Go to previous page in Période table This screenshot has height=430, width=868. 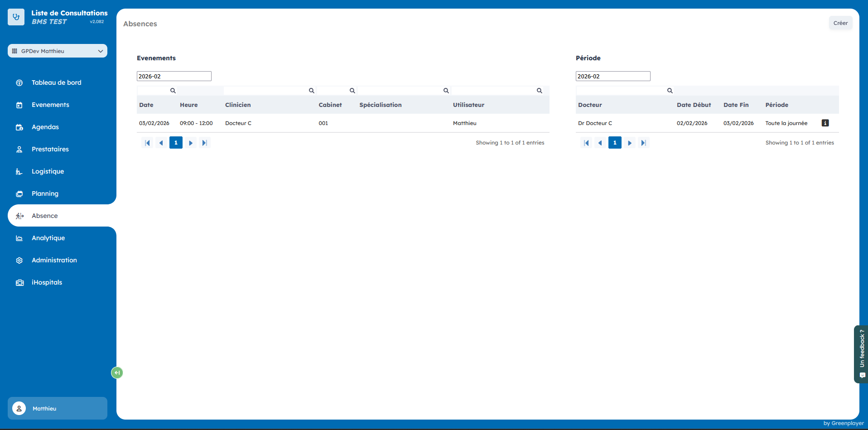[600, 143]
